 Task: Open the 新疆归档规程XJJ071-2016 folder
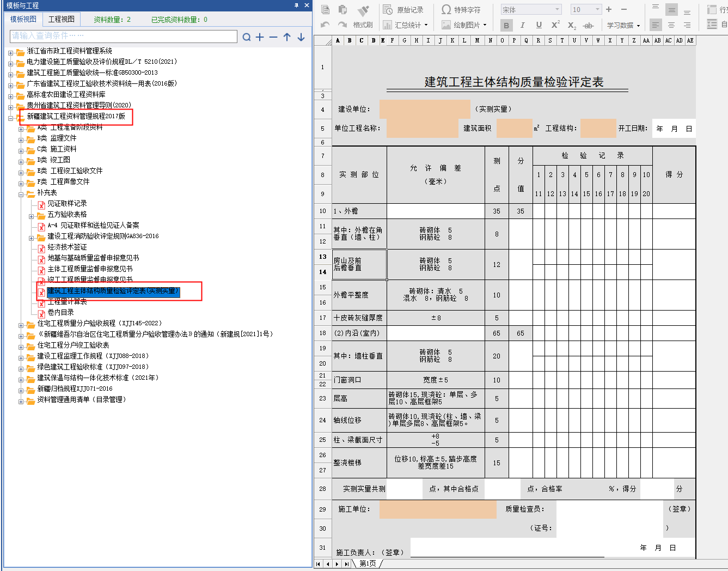[x=75, y=388]
